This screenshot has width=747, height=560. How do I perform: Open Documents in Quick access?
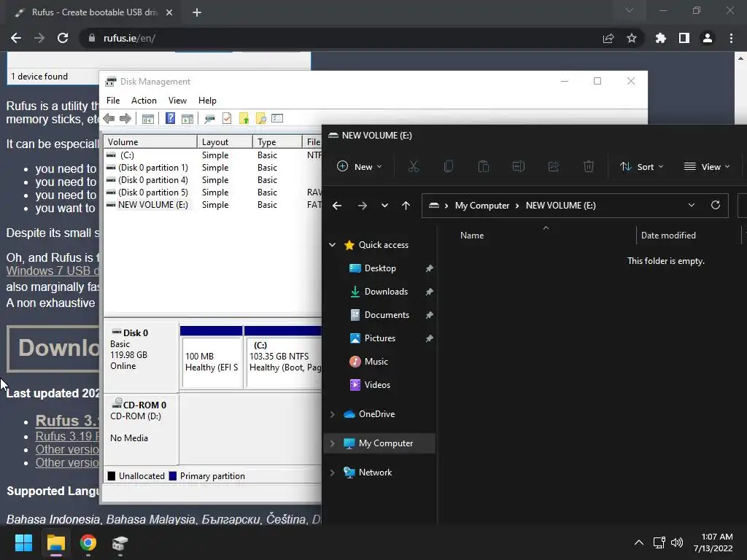[x=387, y=315]
